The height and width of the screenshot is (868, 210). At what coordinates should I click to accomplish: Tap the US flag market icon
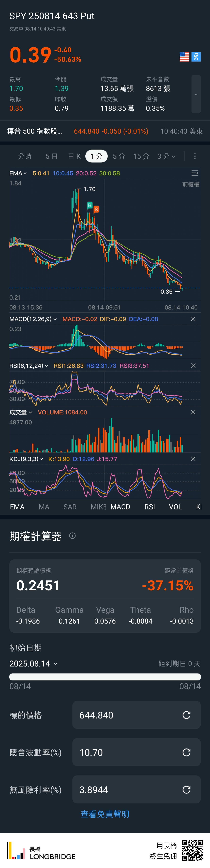[x=184, y=57]
